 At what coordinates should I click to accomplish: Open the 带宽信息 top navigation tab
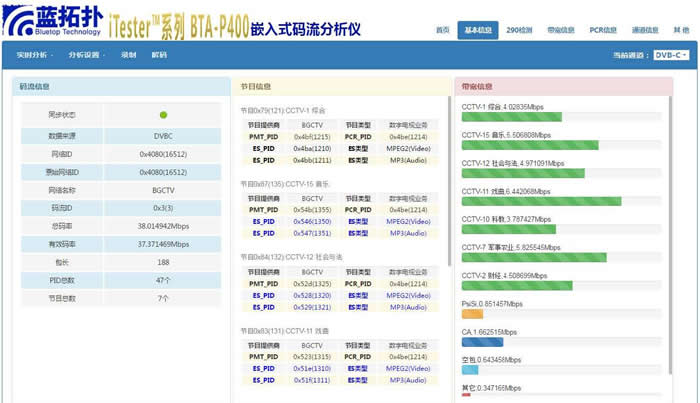(x=561, y=30)
